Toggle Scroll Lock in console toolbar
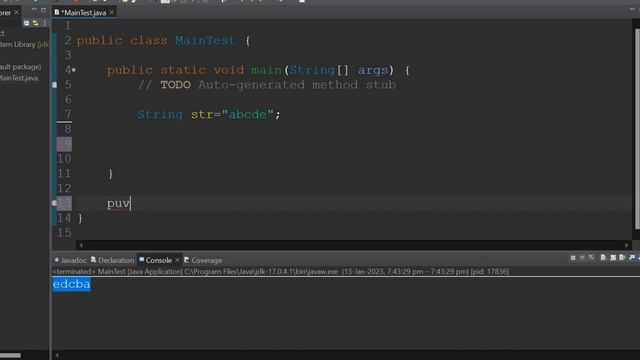This screenshot has height=360, width=640. point(613,258)
